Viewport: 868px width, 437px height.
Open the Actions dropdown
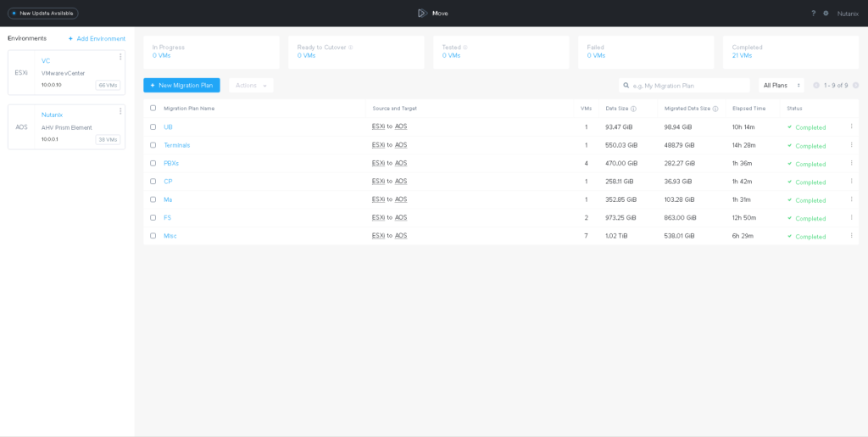pos(251,86)
